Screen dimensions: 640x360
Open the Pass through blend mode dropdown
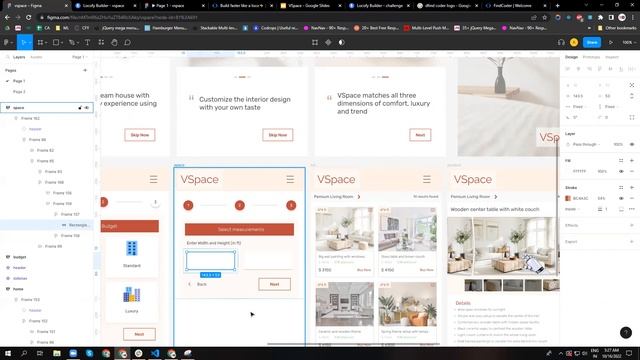[x=587, y=144]
